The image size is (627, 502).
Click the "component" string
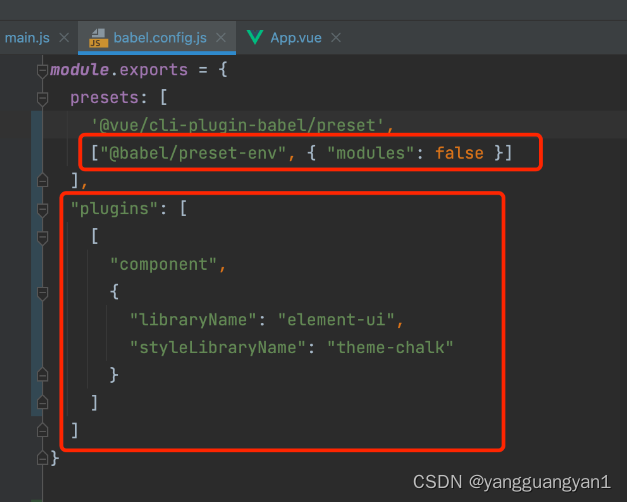point(164,265)
